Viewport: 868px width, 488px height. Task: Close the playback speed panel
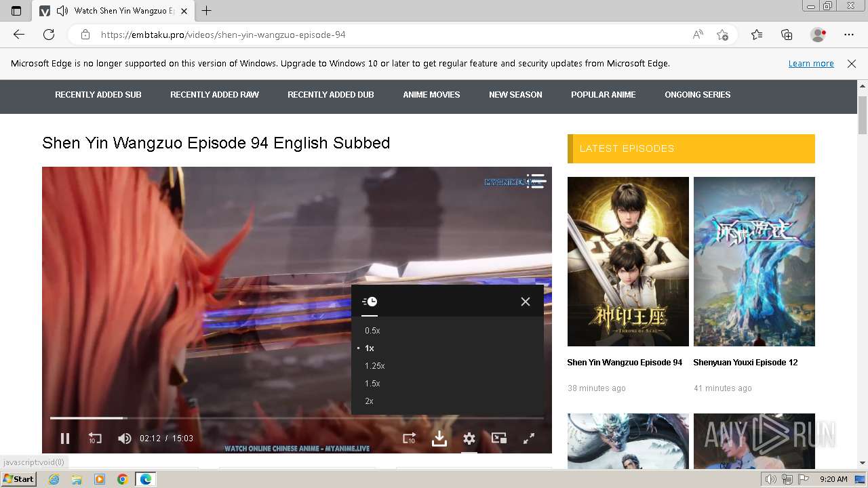(x=526, y=302)
